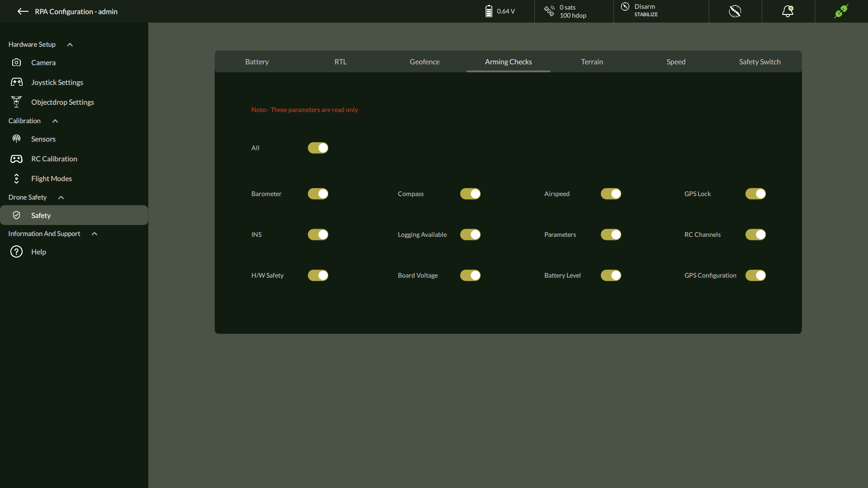This screenshot has height=488, width=868.
Task: Toggle the GPS Configuration switch
Action: tap(755, 275)
